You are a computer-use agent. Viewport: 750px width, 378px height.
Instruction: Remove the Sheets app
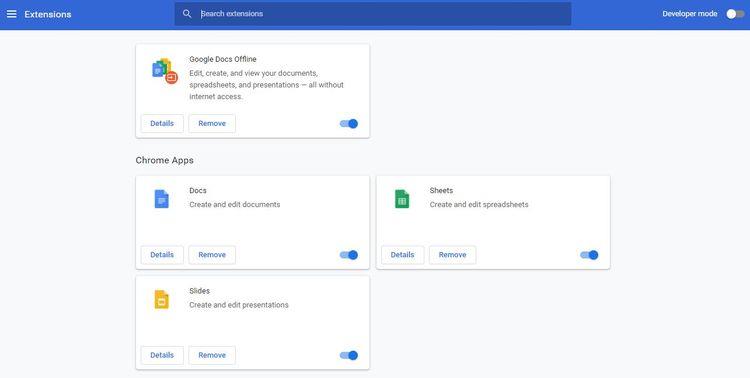tap(452, 255)
